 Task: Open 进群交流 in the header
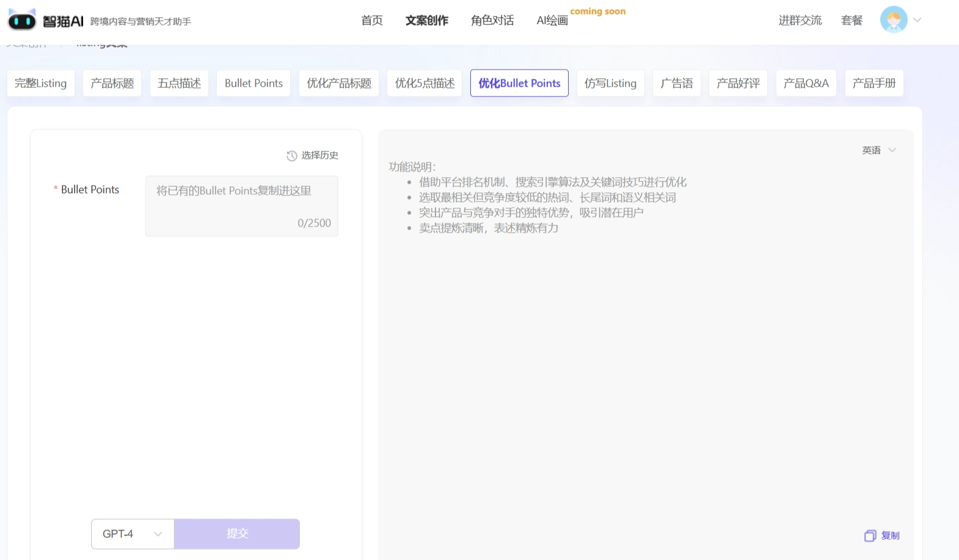click(x=800, y=20)
